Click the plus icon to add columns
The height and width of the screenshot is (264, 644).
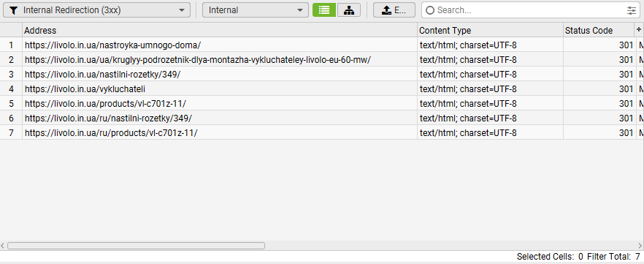(x=639, y=29)
